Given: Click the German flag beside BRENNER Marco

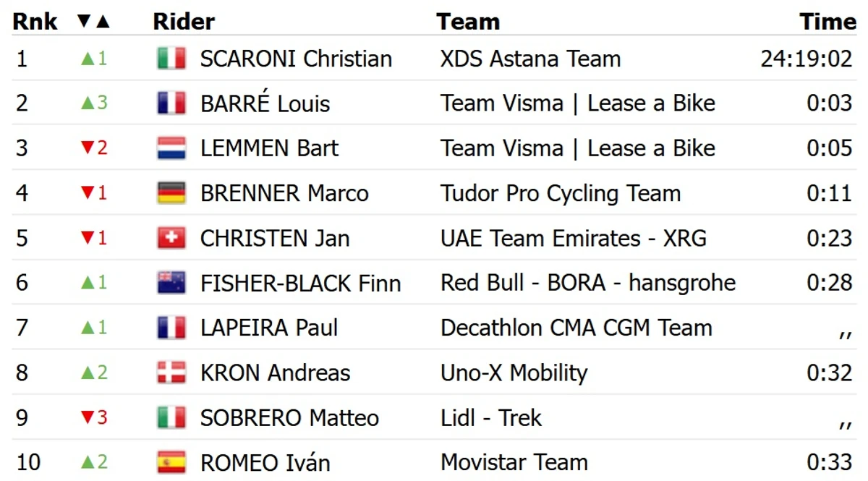Looking at the screenshot, I should coord(171,193).
